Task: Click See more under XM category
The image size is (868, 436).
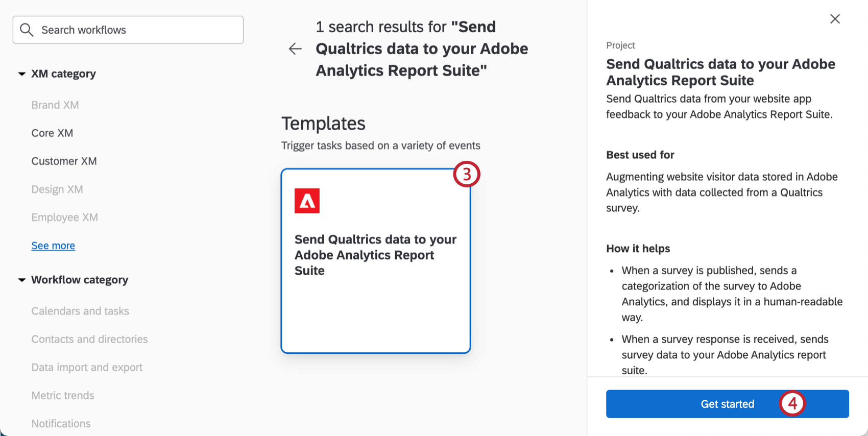Action: [53, 246]
